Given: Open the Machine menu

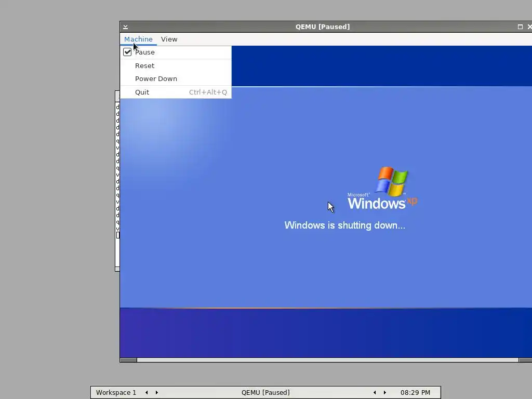Looking at the screenshot, I should (138, 39).
